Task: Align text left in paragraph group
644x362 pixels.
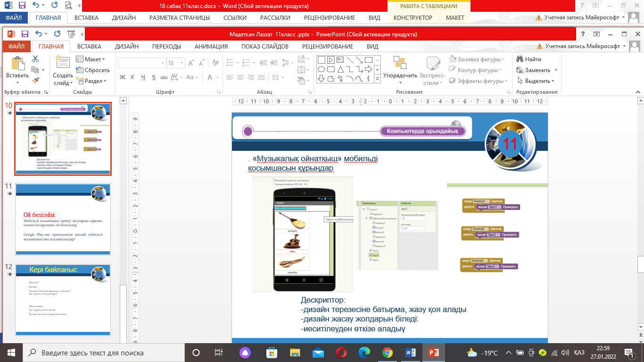Action: click(x=230, y=77)
